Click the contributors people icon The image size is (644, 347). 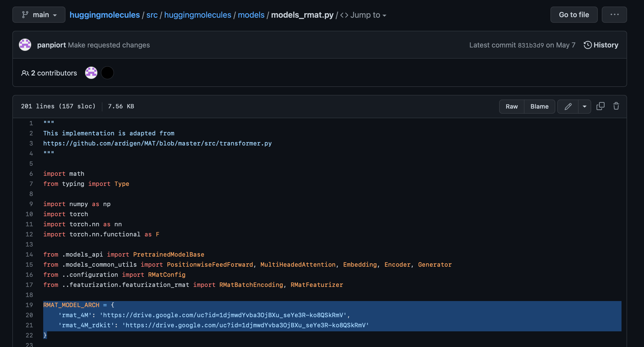coord(25,73)
